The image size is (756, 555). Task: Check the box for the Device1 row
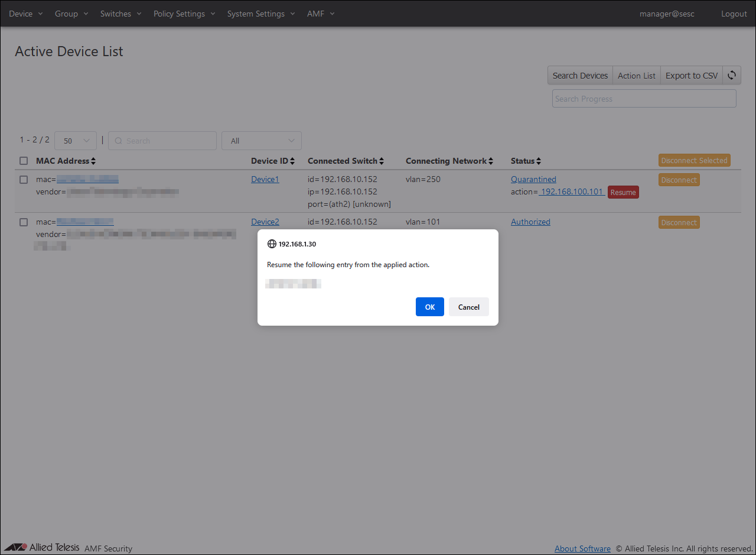pyautogui.click(x=24, y=180)
